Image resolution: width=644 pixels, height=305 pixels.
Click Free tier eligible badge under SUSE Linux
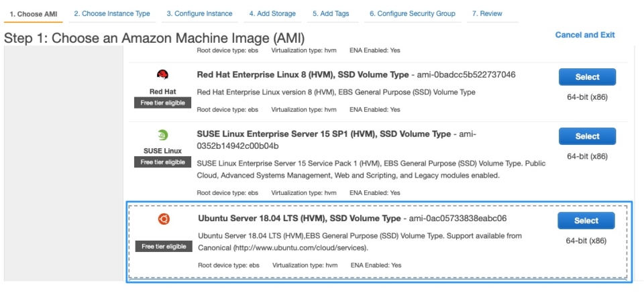(x=162, y=162)
